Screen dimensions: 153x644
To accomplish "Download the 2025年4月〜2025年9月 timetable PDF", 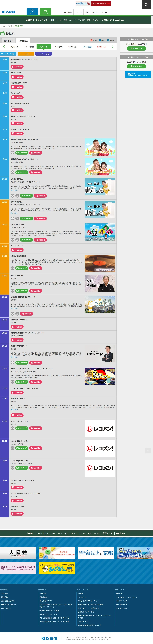I will click(136, 66).
